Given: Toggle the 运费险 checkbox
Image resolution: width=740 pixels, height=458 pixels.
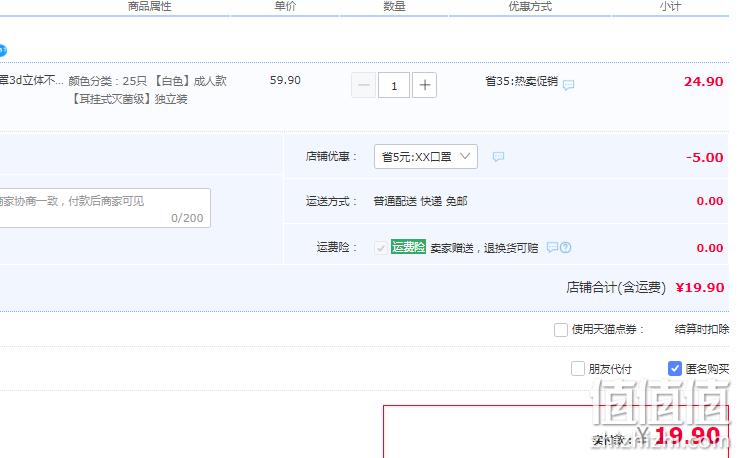Looking at the screenshot, I should [x=381, y=247].
